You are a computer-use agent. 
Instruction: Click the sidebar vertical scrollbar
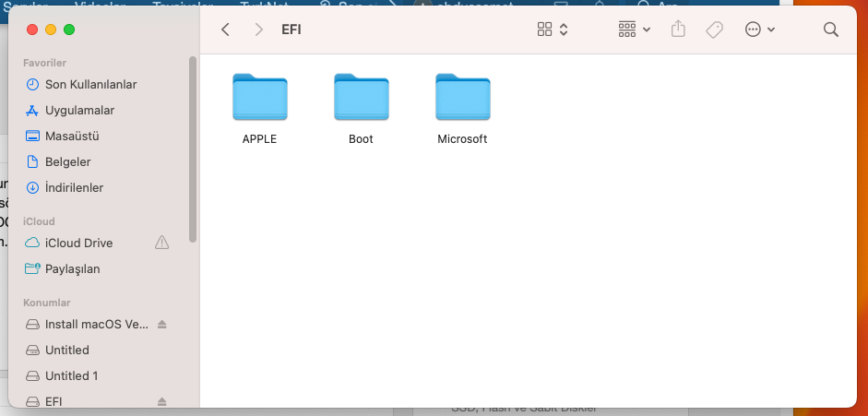click(x=193, y=149)
